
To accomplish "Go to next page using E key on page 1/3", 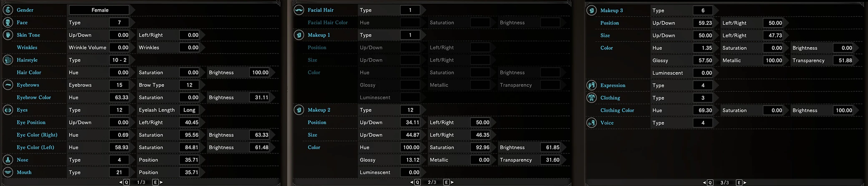I will point(157,182).
